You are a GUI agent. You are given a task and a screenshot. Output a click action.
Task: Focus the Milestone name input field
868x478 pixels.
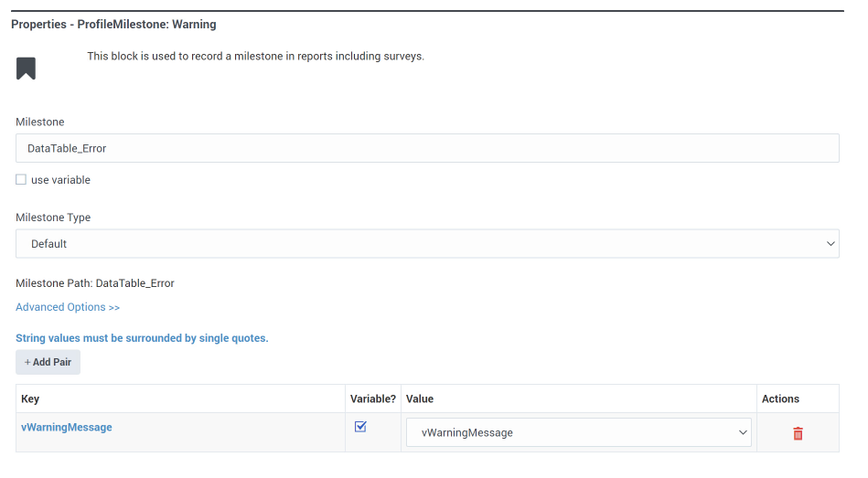click(427, 148)
